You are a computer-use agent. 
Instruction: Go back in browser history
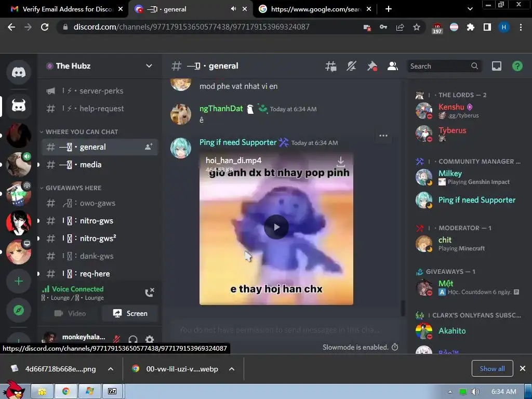point(11,27)
